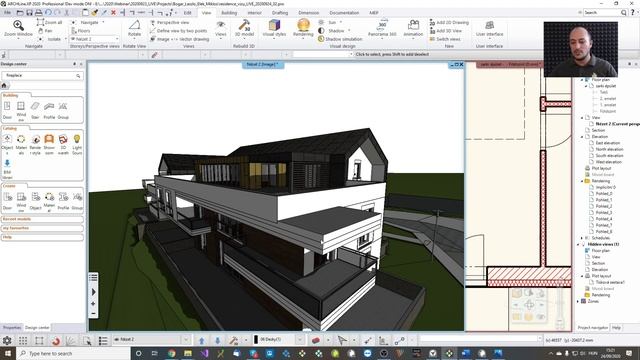Switch to the Building ribbon tab
640x360 pixels.
229,13
